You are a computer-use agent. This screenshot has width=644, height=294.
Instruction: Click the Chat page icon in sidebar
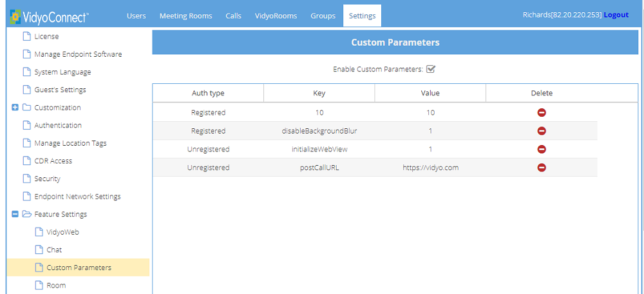point(39,250)
